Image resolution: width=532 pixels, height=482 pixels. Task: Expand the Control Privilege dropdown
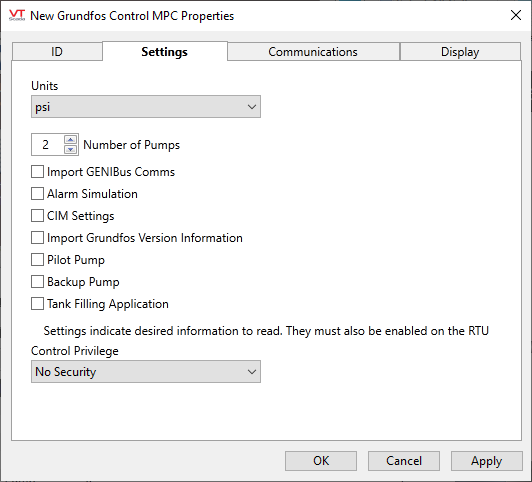146,372
